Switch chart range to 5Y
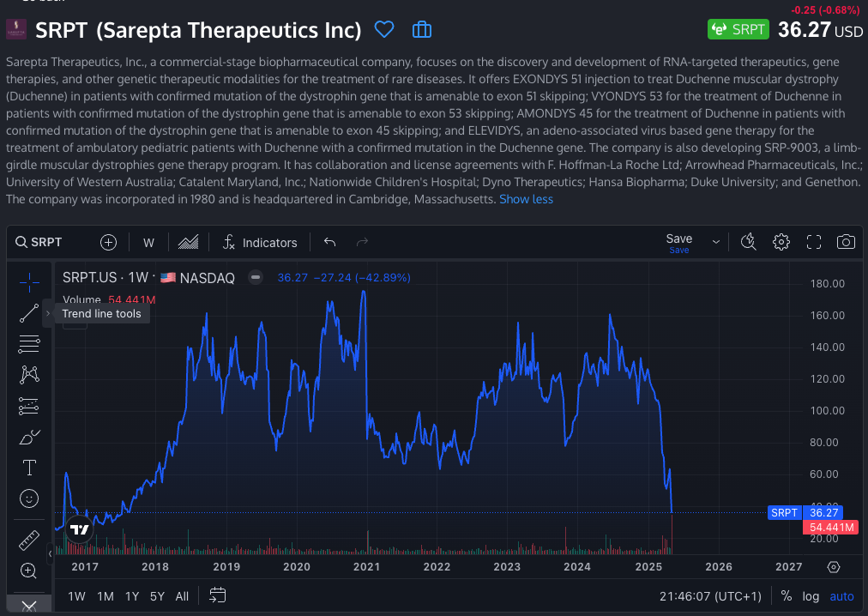Screen dimensions: 868x616 [x=157, y=596]
